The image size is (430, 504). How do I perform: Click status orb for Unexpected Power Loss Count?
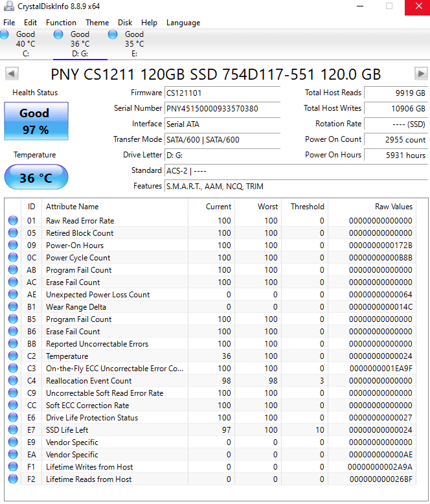(x=13, y=294)
